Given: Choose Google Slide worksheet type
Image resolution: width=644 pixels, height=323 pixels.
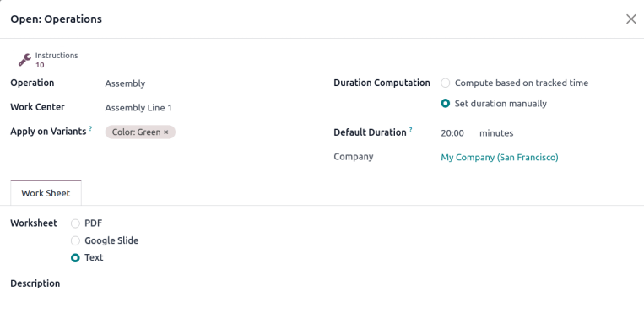Looking at the screenshot, I should click(x=75, y=240).
